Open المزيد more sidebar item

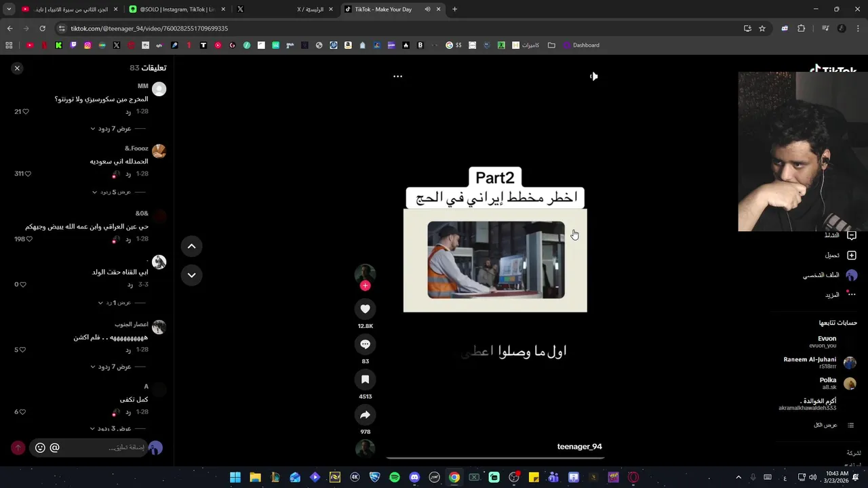pyautogui.click(x=840, y=295)
